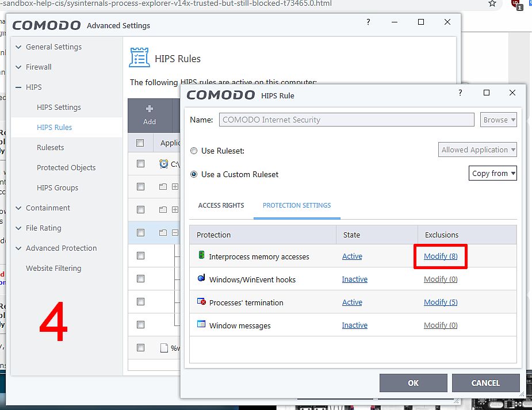Expand the File Rating section
Viewport: 532px width, 410px height.
18,228
